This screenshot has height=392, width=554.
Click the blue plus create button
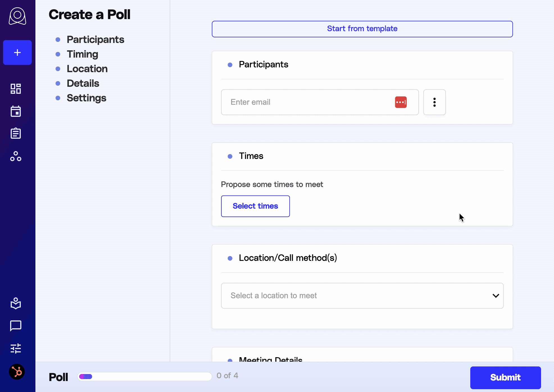click(x=17, y=53)
